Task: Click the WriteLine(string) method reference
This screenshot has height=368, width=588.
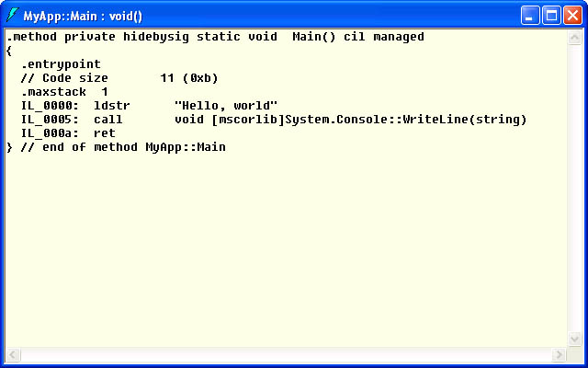Action: [x=465, y=120]
